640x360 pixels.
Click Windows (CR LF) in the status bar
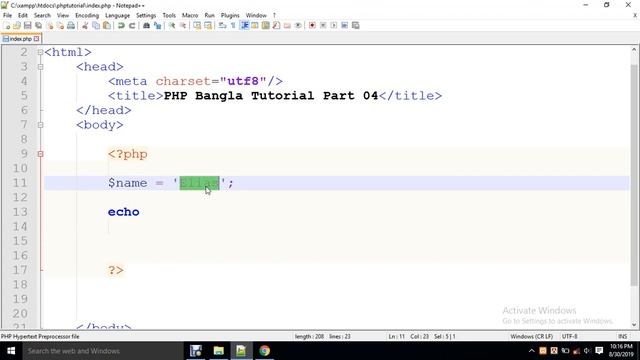531,336
